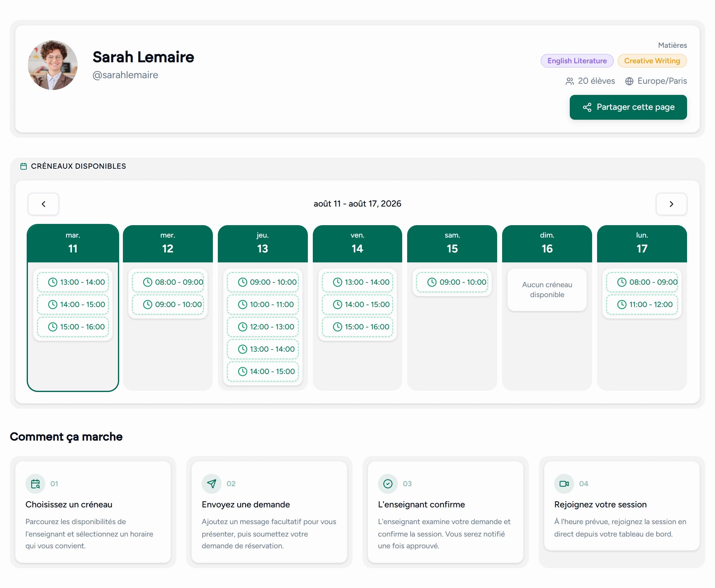
Task: Click the Europe/Paris timezone text
Action: click(662, 81)
